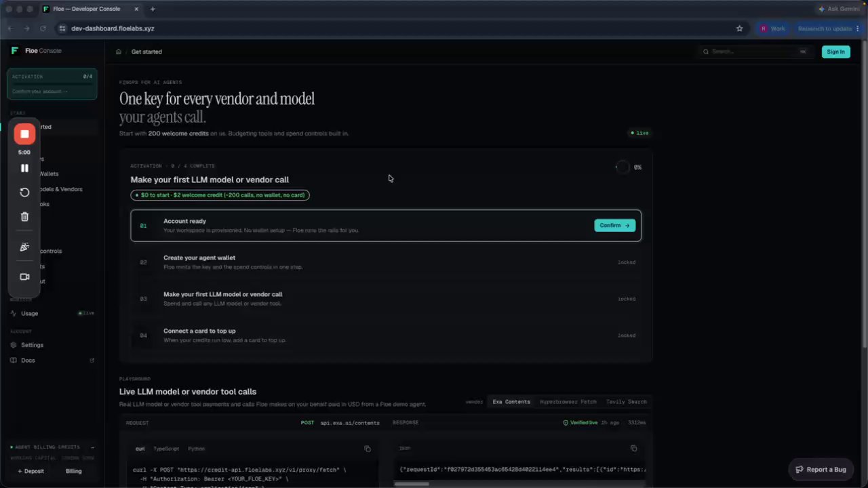Focus the console Search field

click(x=755, y=52)
